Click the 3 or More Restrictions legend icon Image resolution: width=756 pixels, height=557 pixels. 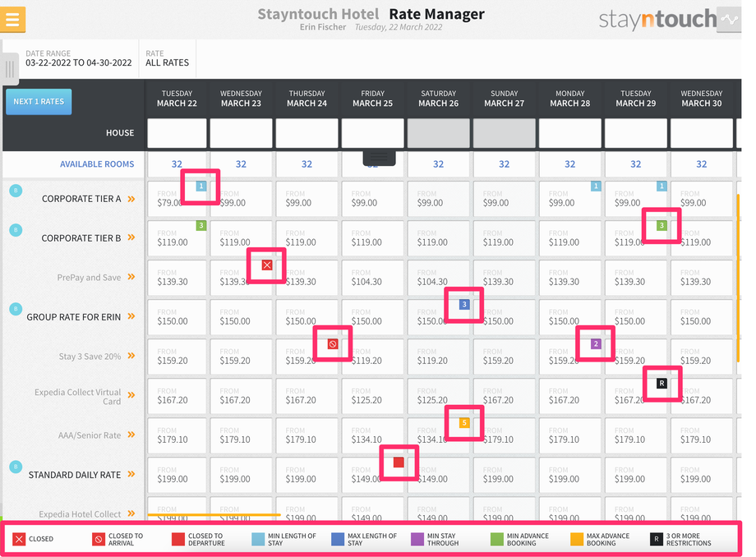coord(657,539)
